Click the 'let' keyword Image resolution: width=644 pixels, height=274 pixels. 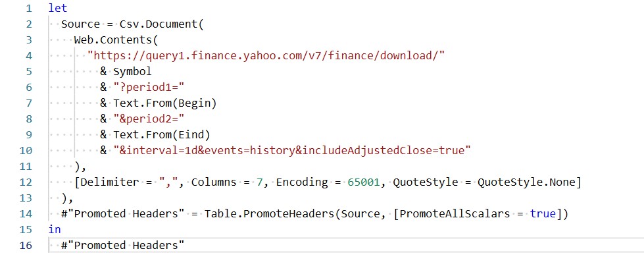(x=57, y=9)
